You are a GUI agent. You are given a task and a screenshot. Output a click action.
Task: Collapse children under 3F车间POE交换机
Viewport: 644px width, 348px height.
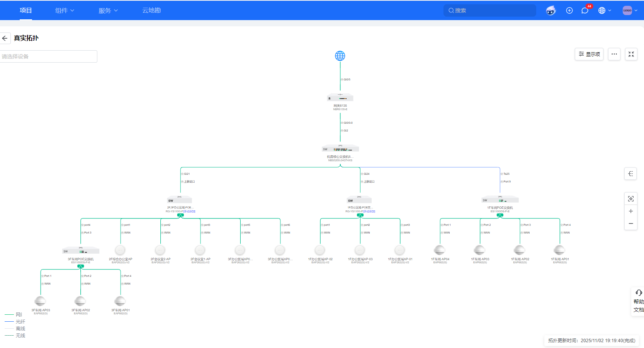click(x=80, y=266)
